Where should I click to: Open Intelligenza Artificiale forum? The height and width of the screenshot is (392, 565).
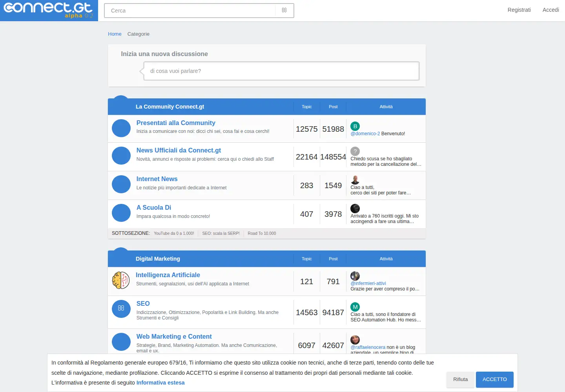click(x=168, y=275)
